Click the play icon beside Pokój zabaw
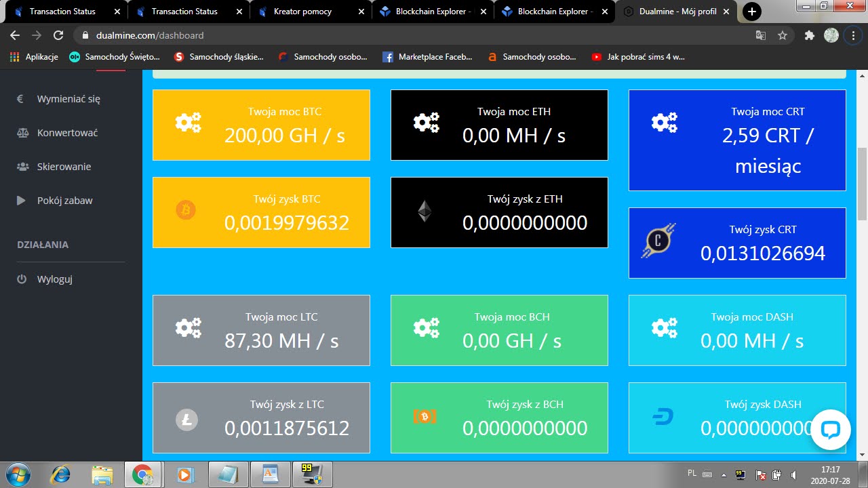Viewport: 868px width, 488px height. pos(21,200)
